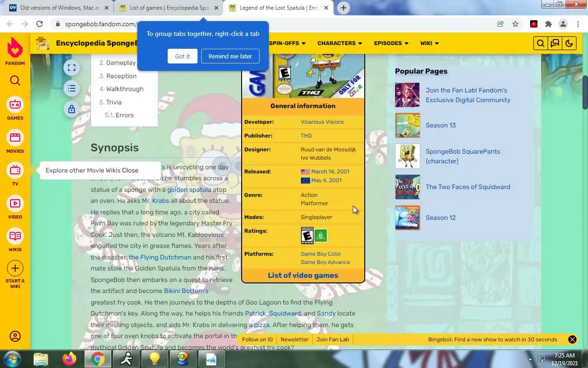Jump to Trivia in contents
The image size is (588, 368).
(114, 102)
